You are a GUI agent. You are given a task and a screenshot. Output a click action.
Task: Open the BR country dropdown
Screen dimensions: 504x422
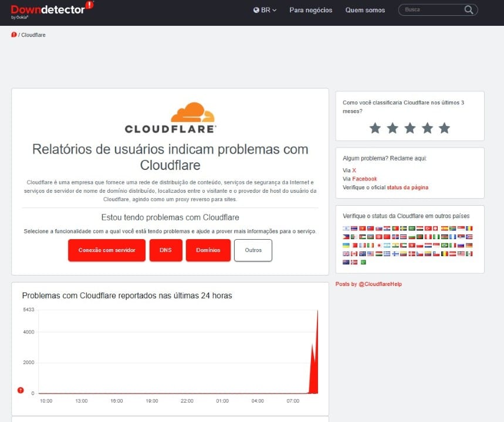pos(265,10)
